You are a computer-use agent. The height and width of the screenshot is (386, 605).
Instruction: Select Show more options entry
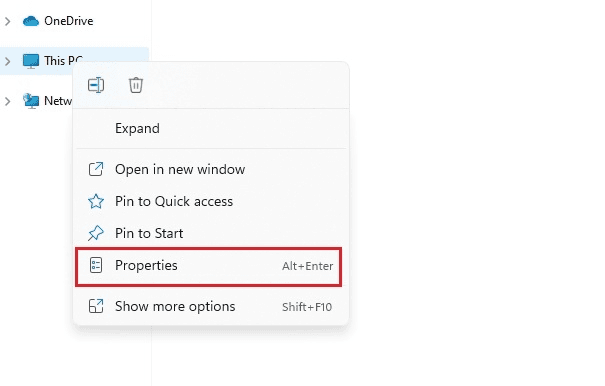(211, 306)
